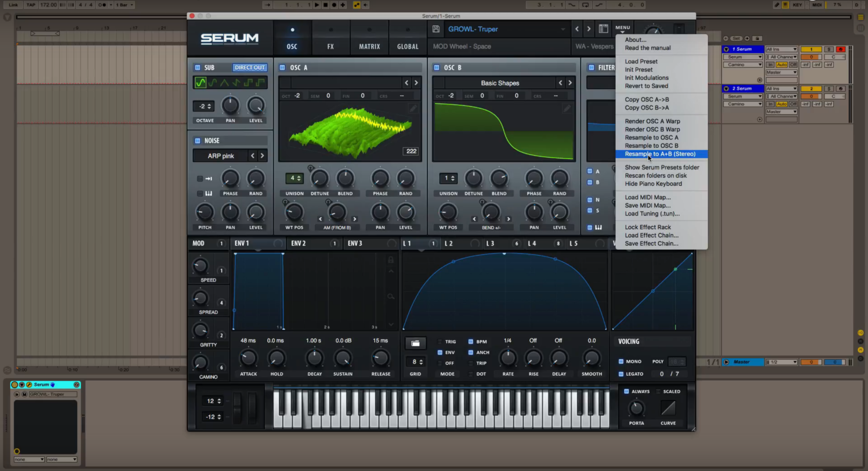Switch to the FX tab
868x471 pixels.
click(331, 38)
